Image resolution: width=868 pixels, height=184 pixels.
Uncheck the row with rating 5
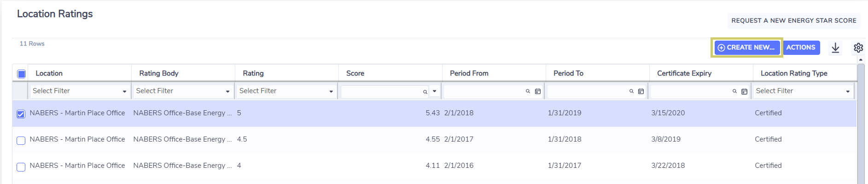(x=21, y=114)
